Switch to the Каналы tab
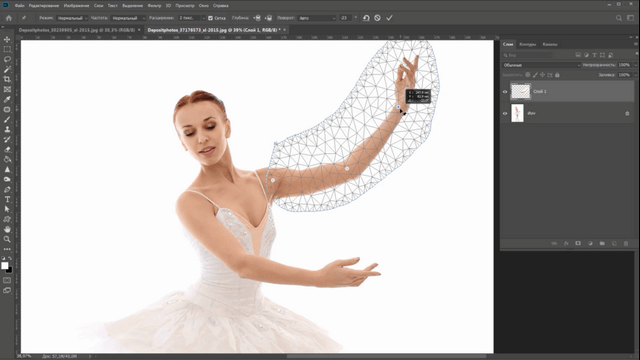The width and height of the screenshot is (640, 360). [x=550, y=44]
